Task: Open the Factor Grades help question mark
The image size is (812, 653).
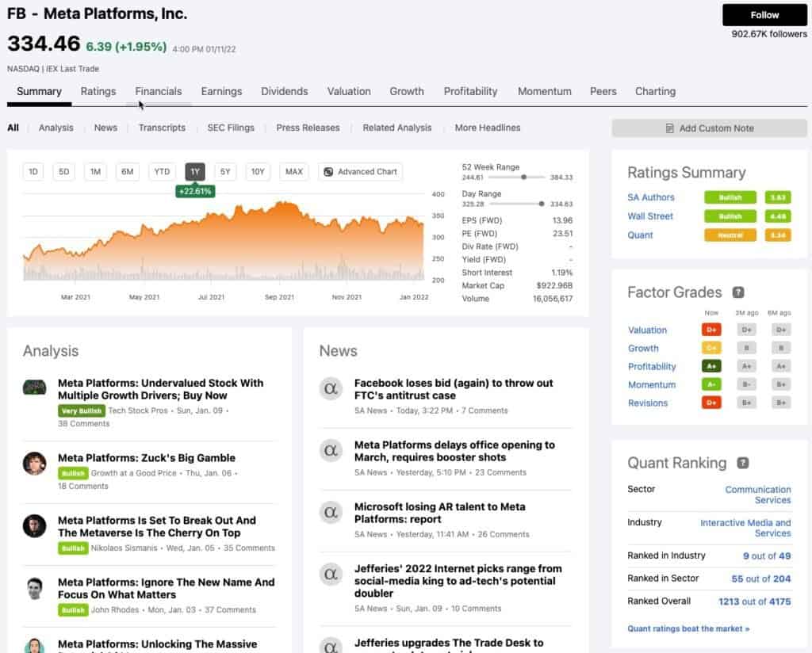Action: (738, 292)
